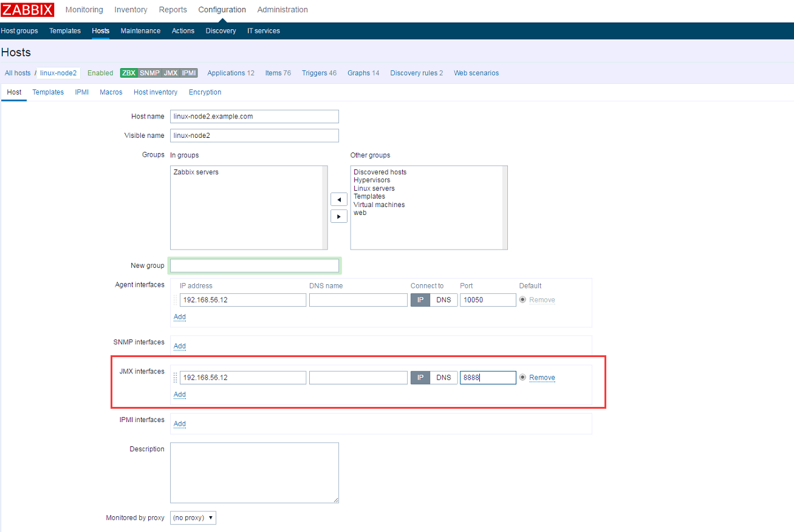Switch to the IPMI tab
Image resolution: width=794 pixels, height=532 pixels.
pos(82,92)
